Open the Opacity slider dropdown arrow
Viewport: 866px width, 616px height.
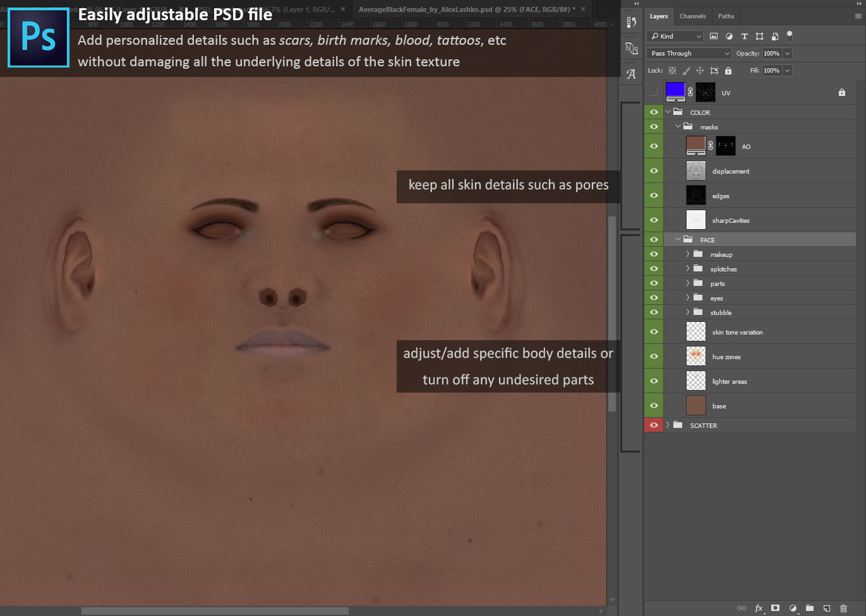pos(788,54)
